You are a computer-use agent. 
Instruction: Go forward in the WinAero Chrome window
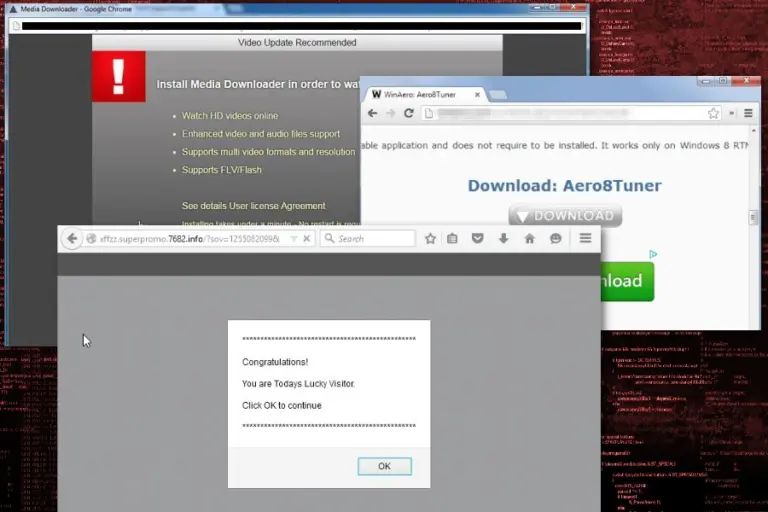[390, 113]
